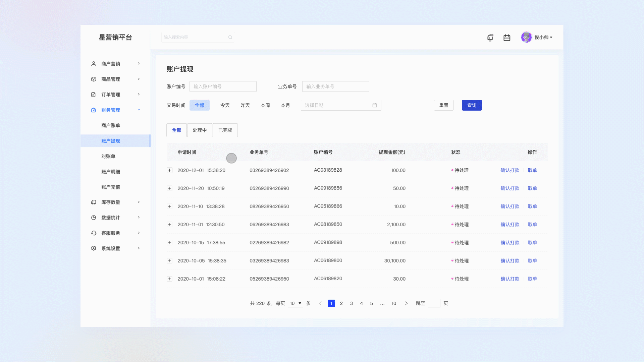The image size is (644, 362).
Task: Open the calendar icon in header
Action: 507,38
